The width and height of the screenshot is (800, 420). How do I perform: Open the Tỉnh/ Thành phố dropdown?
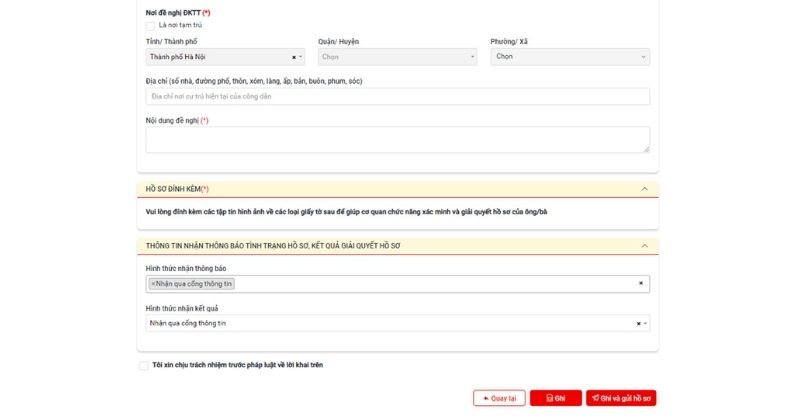(225, 57)
